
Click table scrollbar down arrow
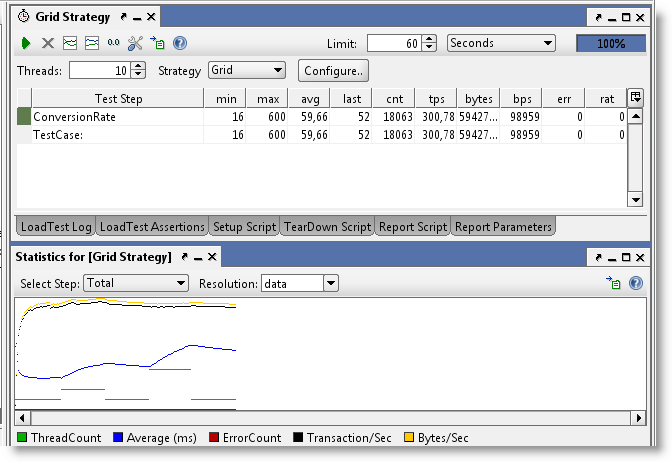pos(635,199)
